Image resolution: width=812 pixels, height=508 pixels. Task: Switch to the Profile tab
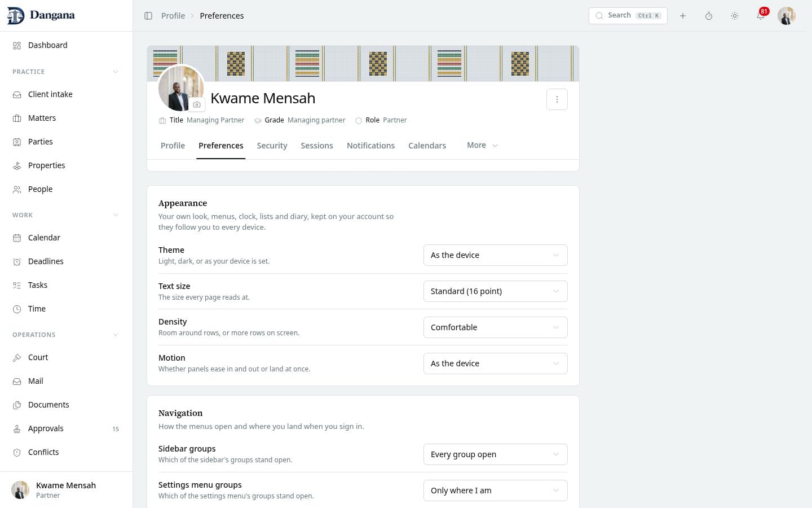(x=173, y=146)
